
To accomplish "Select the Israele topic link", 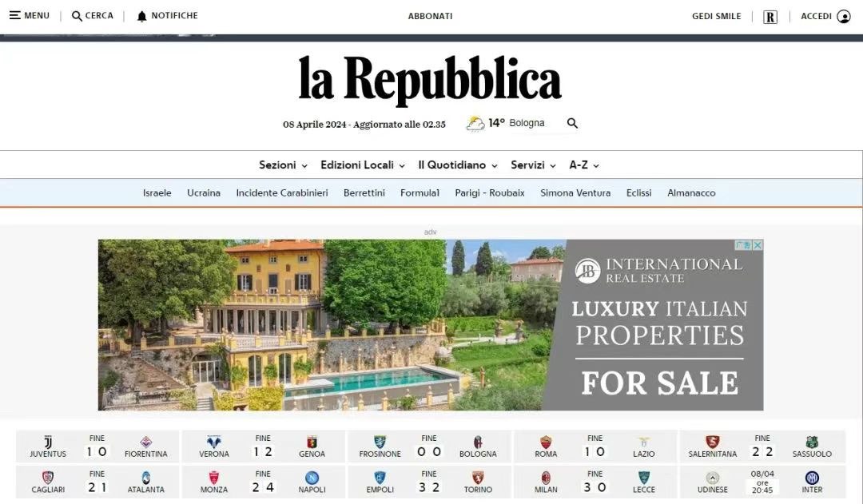I will pos(157,193).
